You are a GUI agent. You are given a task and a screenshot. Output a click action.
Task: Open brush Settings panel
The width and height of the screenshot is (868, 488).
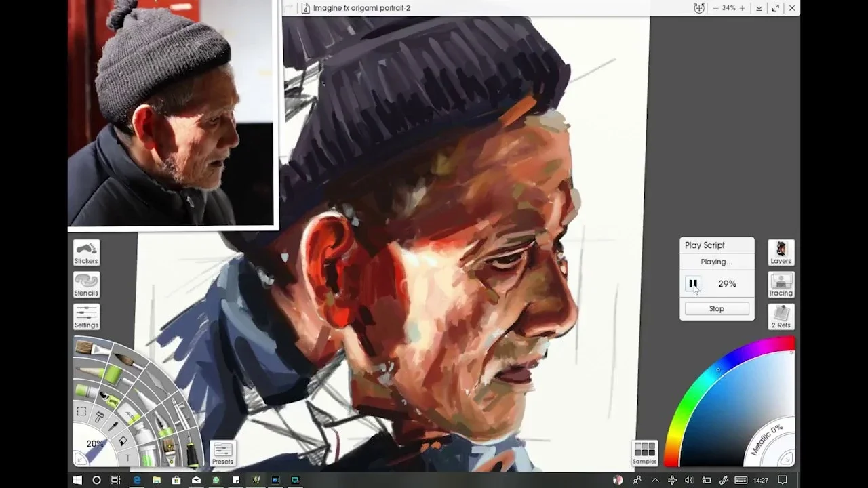(86, 317)
